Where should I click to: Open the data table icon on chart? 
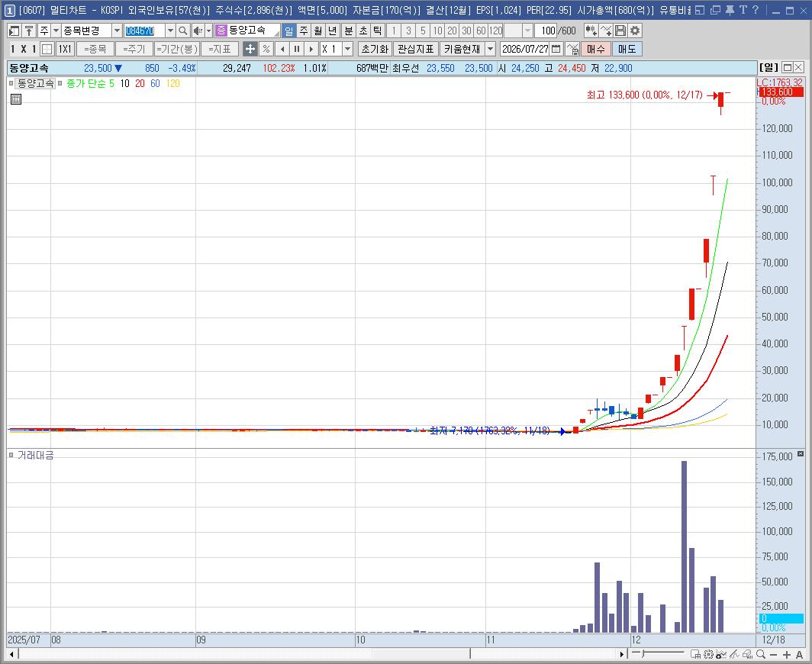pyautogui.click(x=16, y=99)
